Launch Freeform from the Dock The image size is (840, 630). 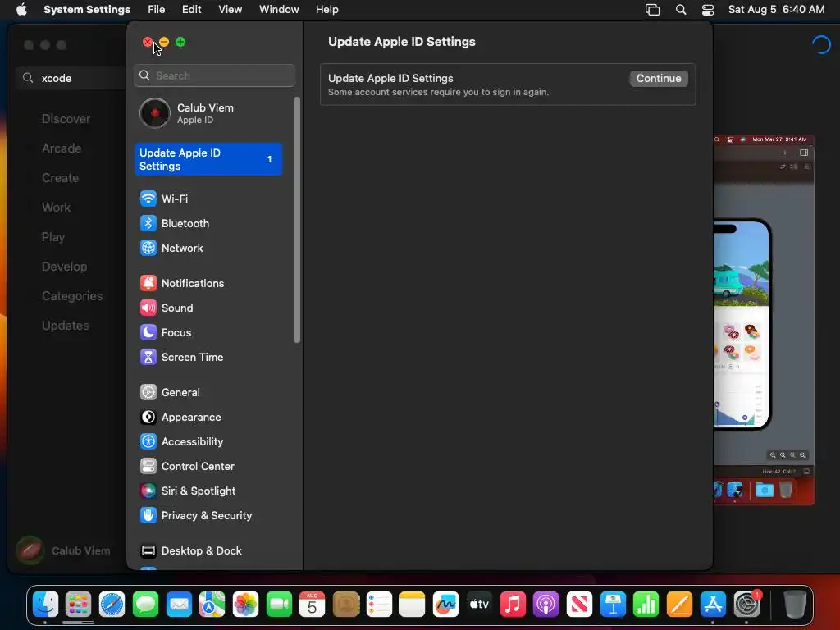[445, 605]
